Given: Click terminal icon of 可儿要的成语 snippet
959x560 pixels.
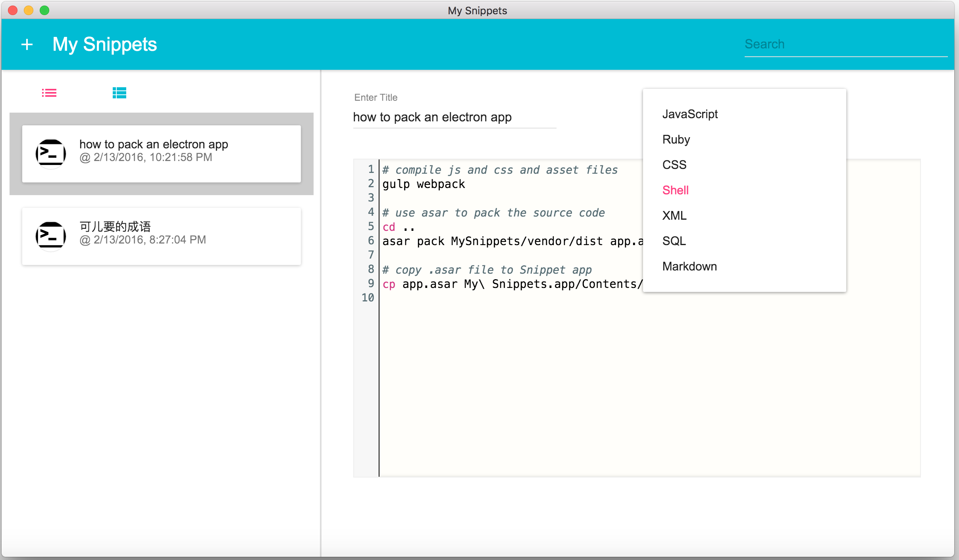Looking at the screenshot, I should 50,236.
